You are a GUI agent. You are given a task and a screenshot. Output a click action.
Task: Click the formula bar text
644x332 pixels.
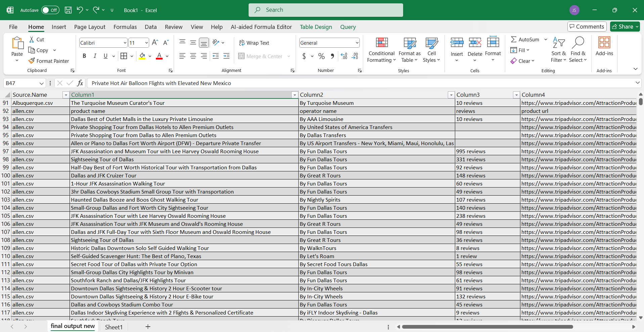click(x=161, y=83)
